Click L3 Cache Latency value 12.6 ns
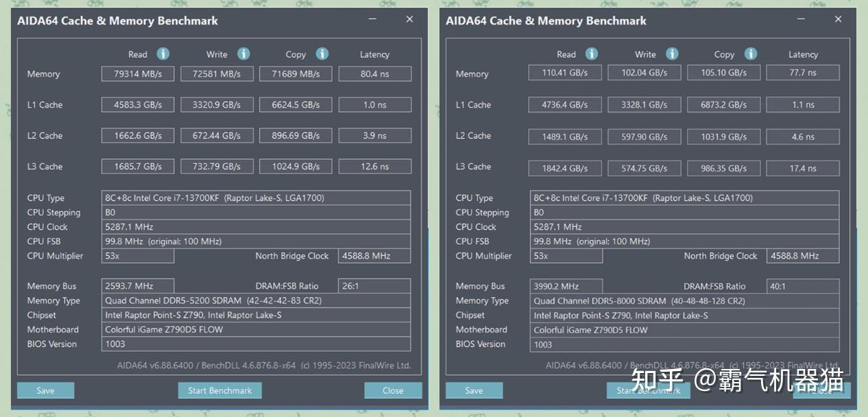 tap(374, 166)
